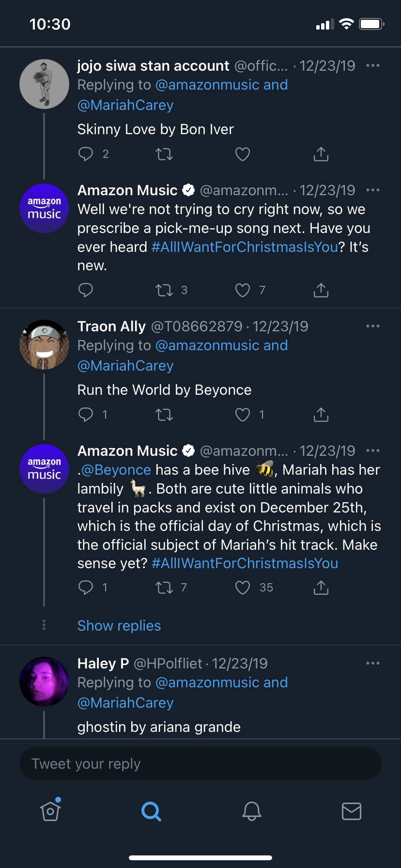Open more options on jojo siwa stan tweet
401x868 pixels.
(x=372, y=65)
